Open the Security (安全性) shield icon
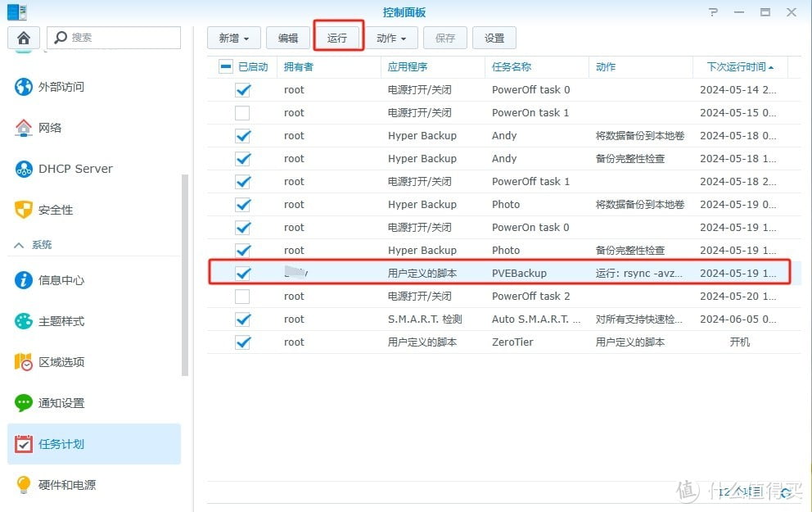 coord(24,210)
